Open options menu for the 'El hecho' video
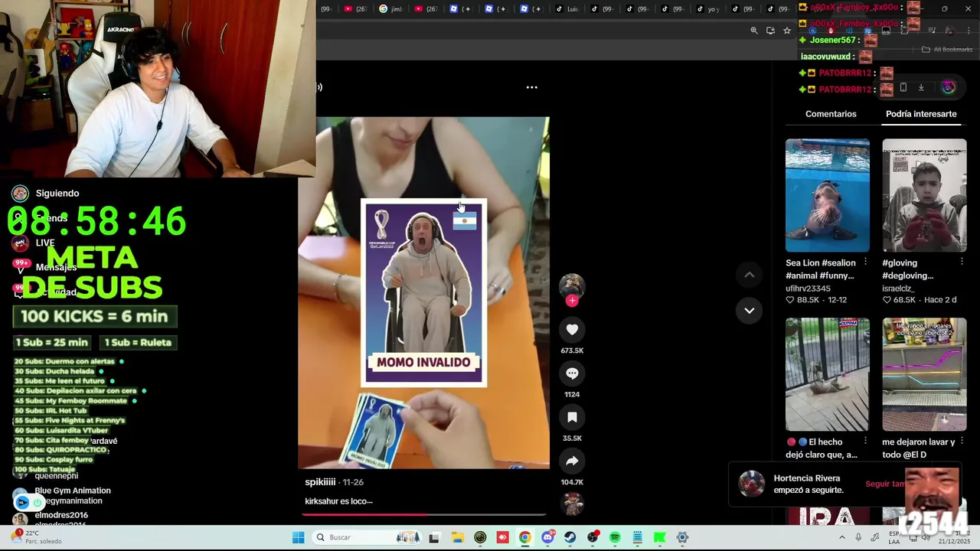This screenshot has height=551, width=980. (866, 441)
